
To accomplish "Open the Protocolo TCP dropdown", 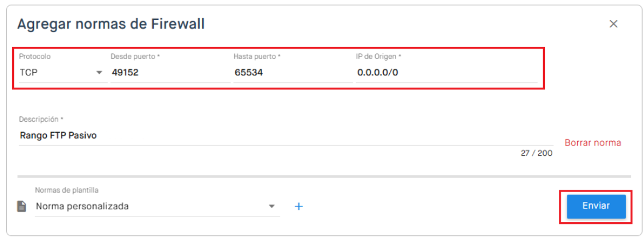I will (x=63, y=73).
